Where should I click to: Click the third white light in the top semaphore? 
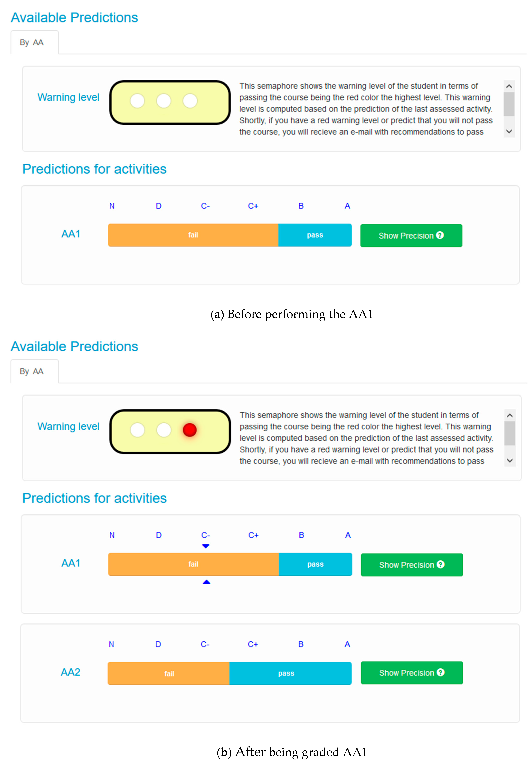pyautogui.click(x=190, y=101)
